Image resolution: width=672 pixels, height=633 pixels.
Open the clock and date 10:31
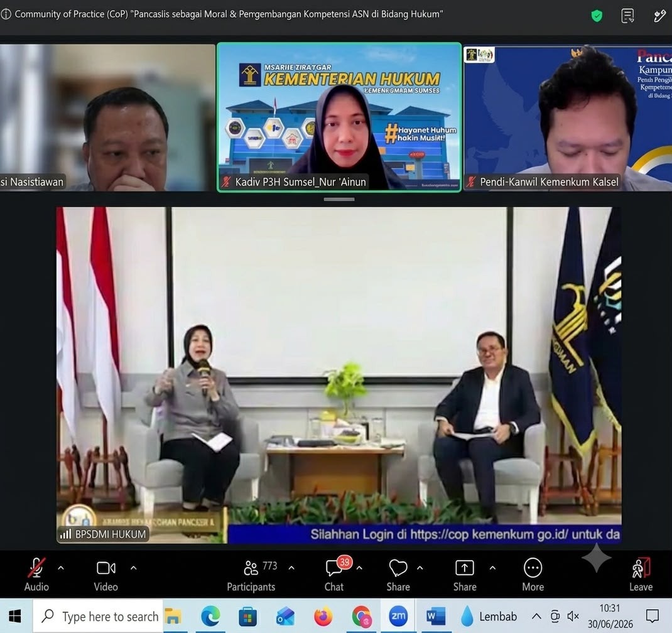pos(610,616)
